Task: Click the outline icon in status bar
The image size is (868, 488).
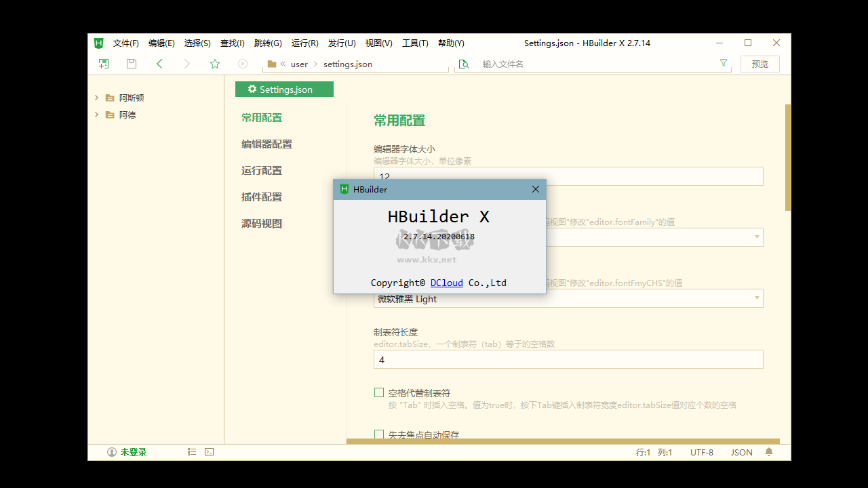Action: click(192, 451)
